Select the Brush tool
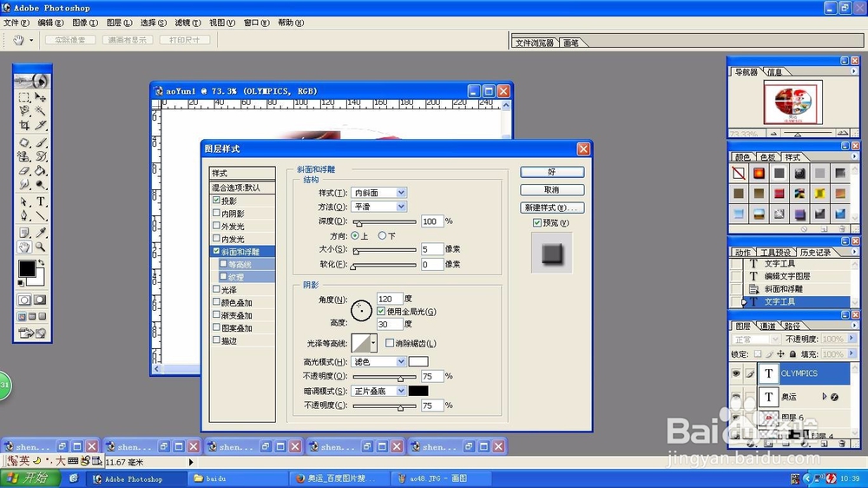868x488 pixels. pos(41,142)
